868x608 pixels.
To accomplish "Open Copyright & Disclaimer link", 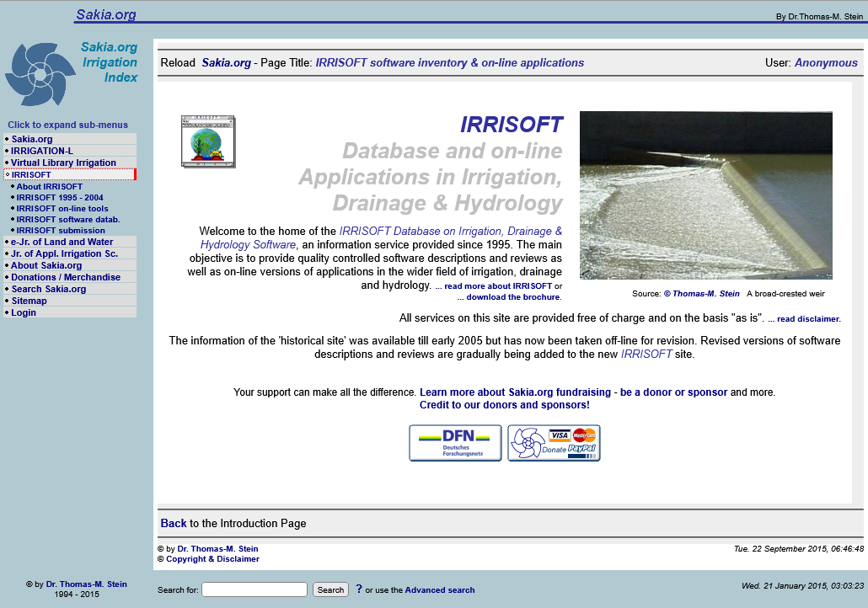I will [212, 559].
